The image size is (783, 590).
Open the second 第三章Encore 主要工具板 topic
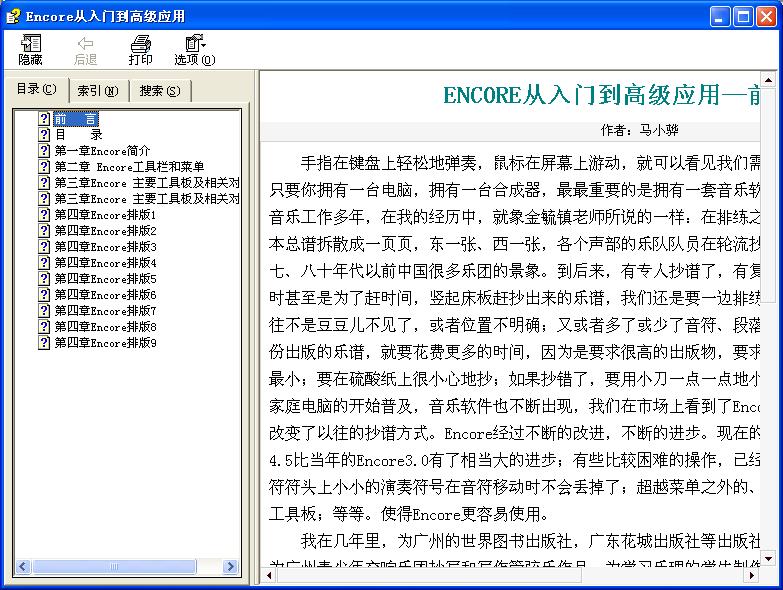(147, 199)
